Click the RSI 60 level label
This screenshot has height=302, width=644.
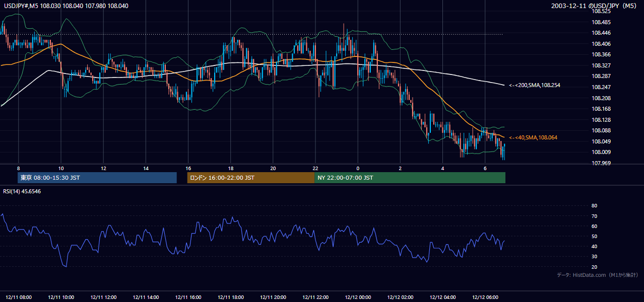pos(594,226)
